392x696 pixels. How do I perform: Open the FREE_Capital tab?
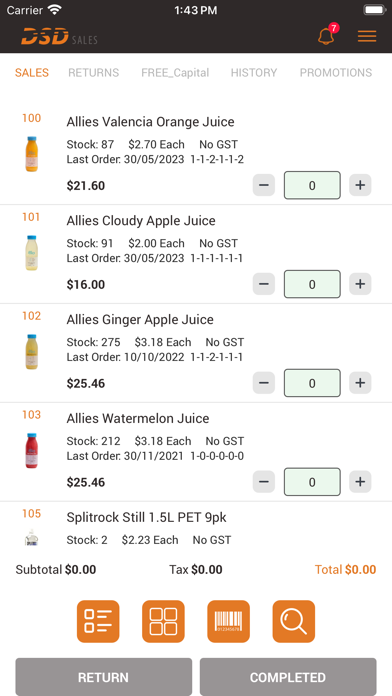tap(175, 73)
